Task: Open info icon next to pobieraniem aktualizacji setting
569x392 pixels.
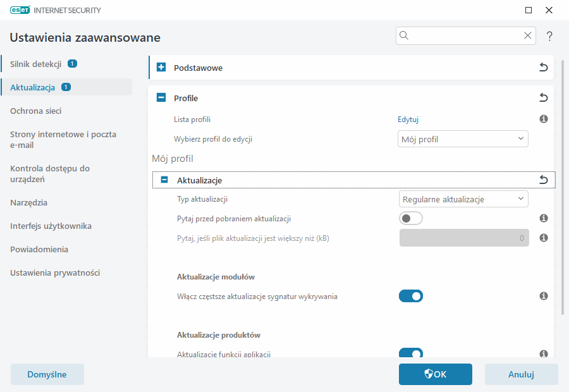Action: coord(544,217)
